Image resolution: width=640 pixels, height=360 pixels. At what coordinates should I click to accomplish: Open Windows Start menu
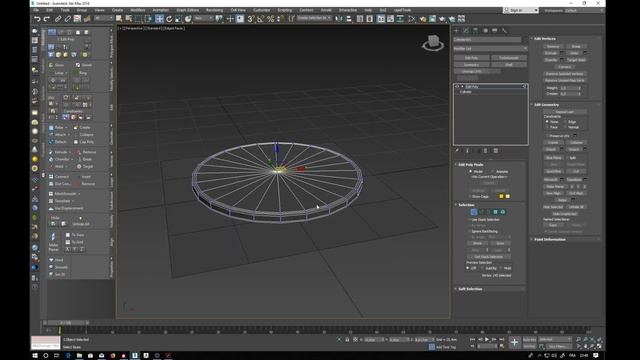35,356
